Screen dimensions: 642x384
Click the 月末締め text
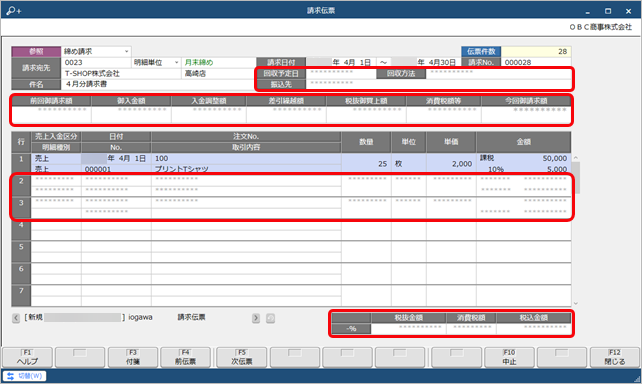(199, 63)
